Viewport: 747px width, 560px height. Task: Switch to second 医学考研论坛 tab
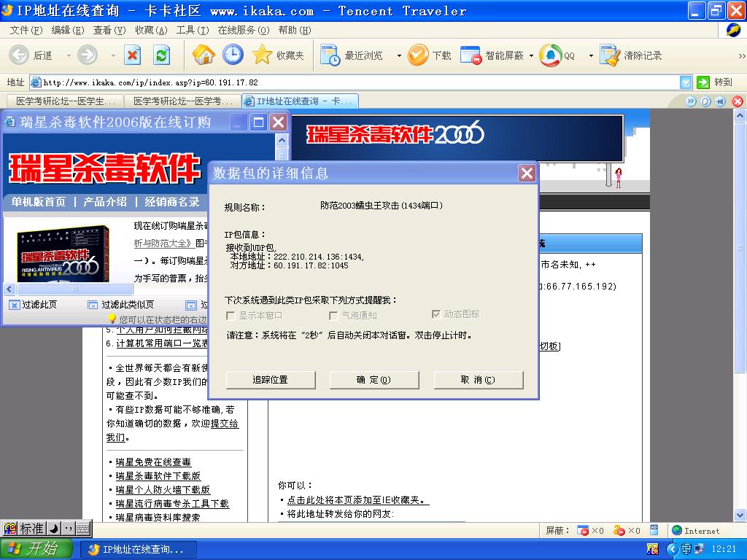coord(182,101)
